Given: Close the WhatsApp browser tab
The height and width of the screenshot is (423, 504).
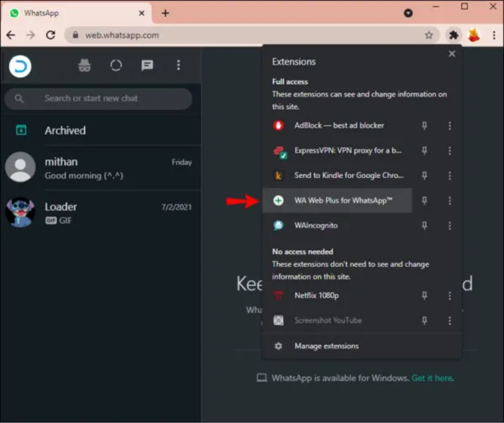Looking at the screenshot, I should (141, 13).
